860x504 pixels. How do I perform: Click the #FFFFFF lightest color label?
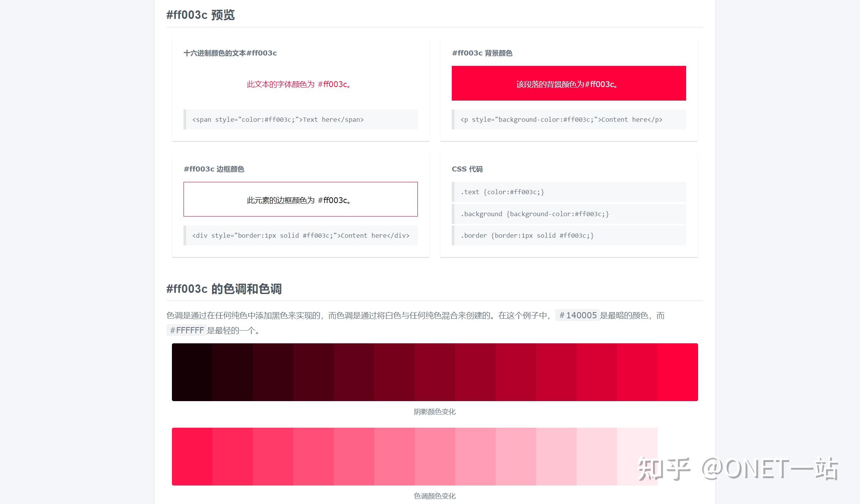click(187, 330)
